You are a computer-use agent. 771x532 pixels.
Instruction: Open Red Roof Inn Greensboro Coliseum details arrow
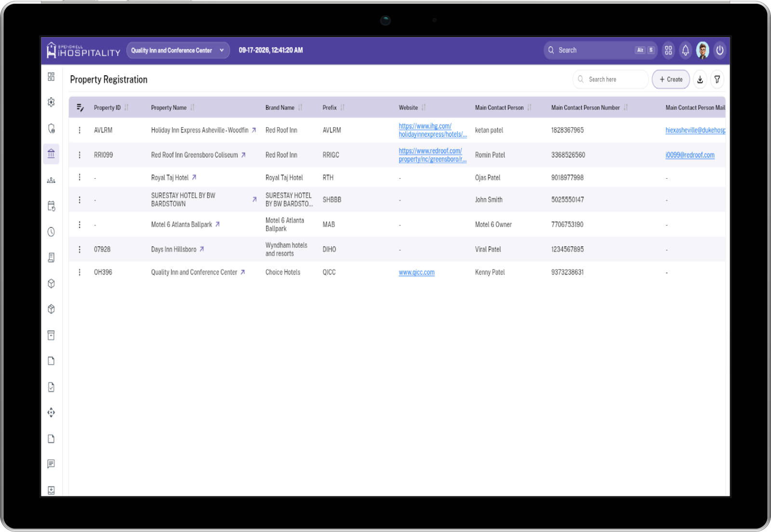pos(243,155)
